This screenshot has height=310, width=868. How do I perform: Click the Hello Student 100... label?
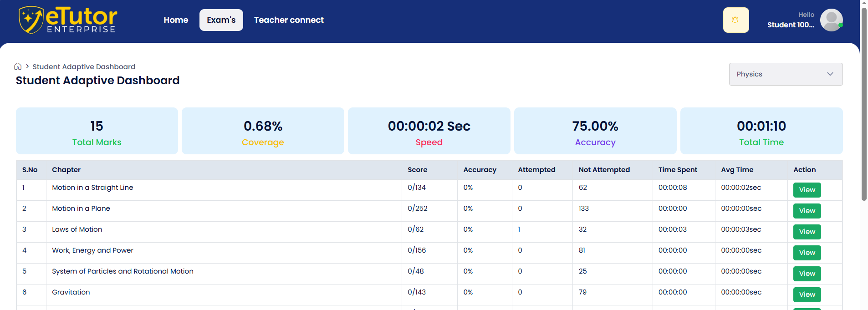point(791,20)
